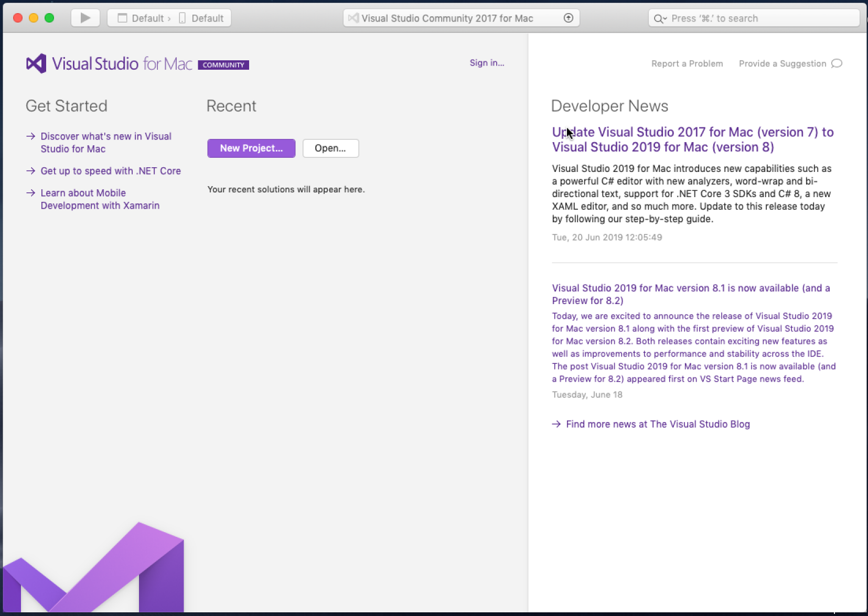This screenshot has height=616, width=868.
Task: Click Report a Problem
Action: (687, 63)
